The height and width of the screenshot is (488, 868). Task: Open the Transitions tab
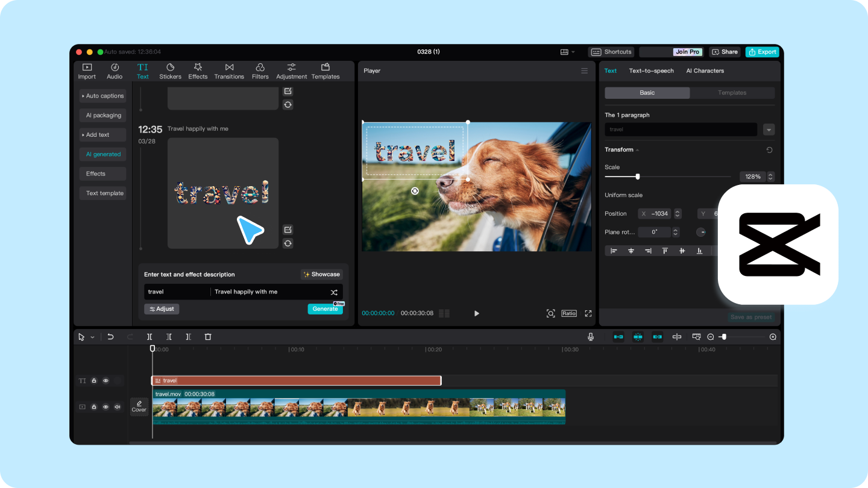tap(229, 71)
